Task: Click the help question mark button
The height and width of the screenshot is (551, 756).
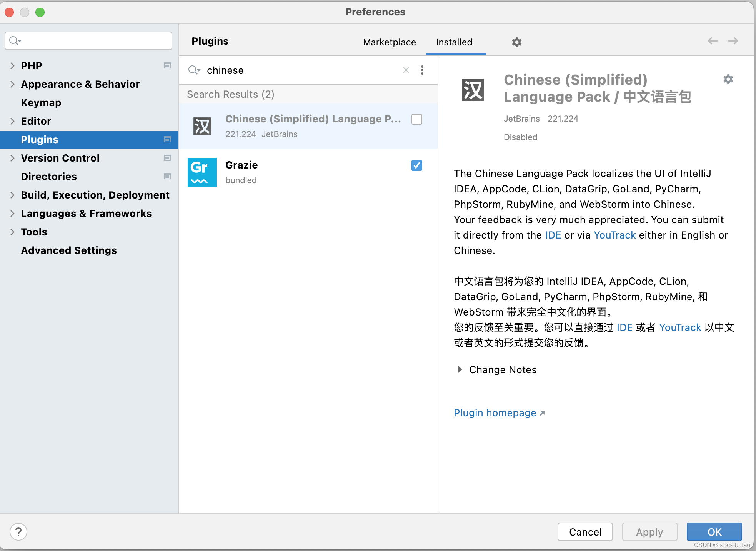Action: pyautogui.click(x=18, y=532)
